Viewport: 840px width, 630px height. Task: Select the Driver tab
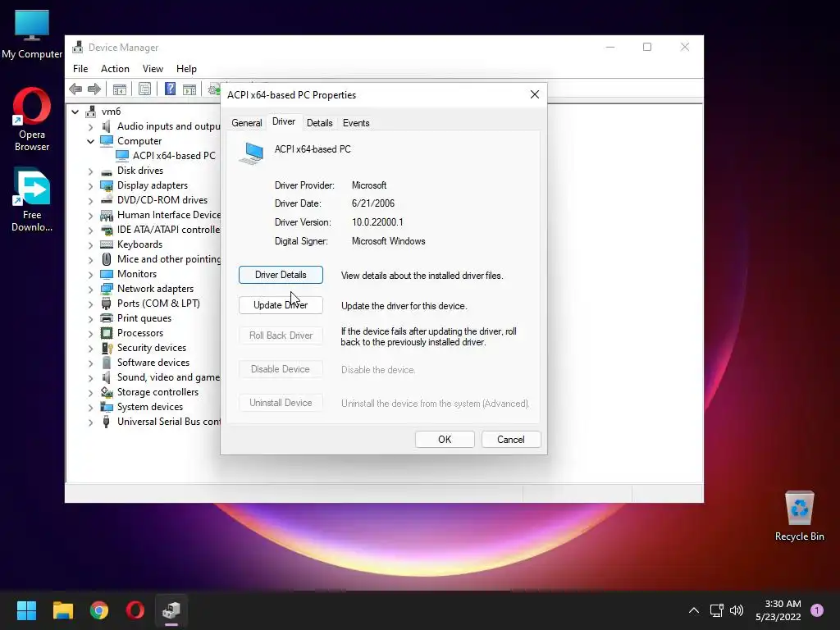pyautogui.click(x=283, y=121)
